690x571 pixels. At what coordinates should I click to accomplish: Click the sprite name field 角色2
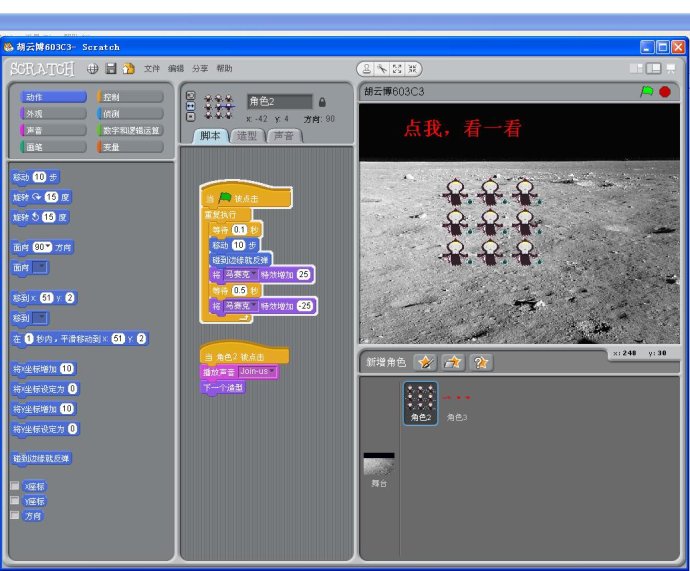[280, 102]
